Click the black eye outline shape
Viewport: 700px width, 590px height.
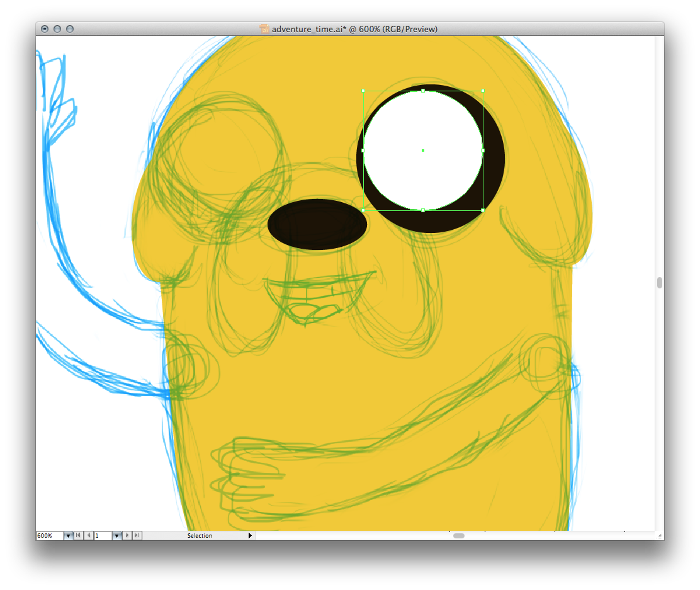(x=495, y=157)
